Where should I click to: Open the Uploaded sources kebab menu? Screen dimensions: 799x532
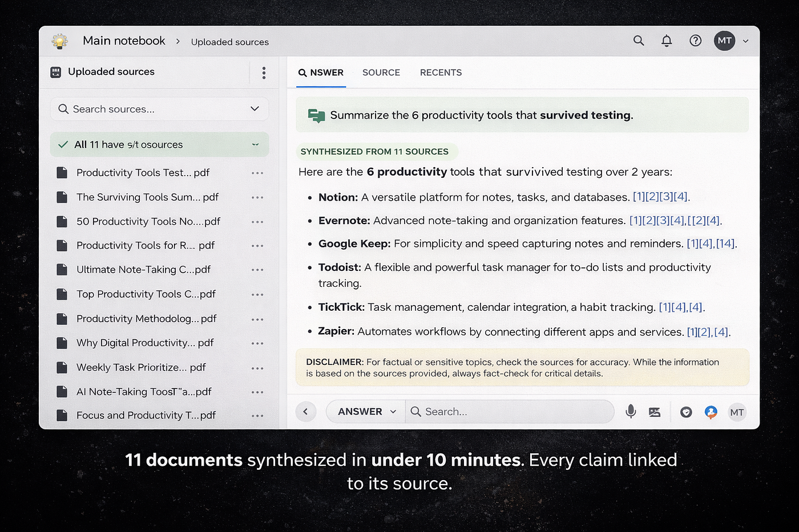point(264,72)
